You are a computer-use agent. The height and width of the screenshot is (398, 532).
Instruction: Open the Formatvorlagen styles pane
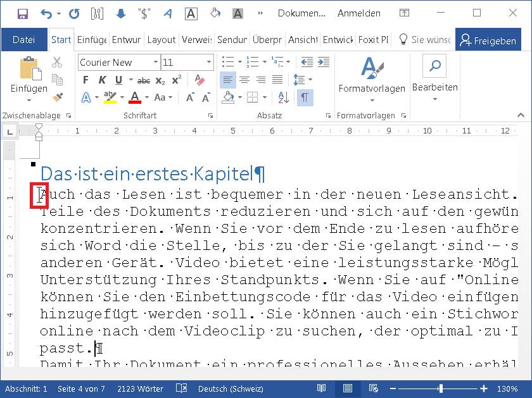point(372,80)
